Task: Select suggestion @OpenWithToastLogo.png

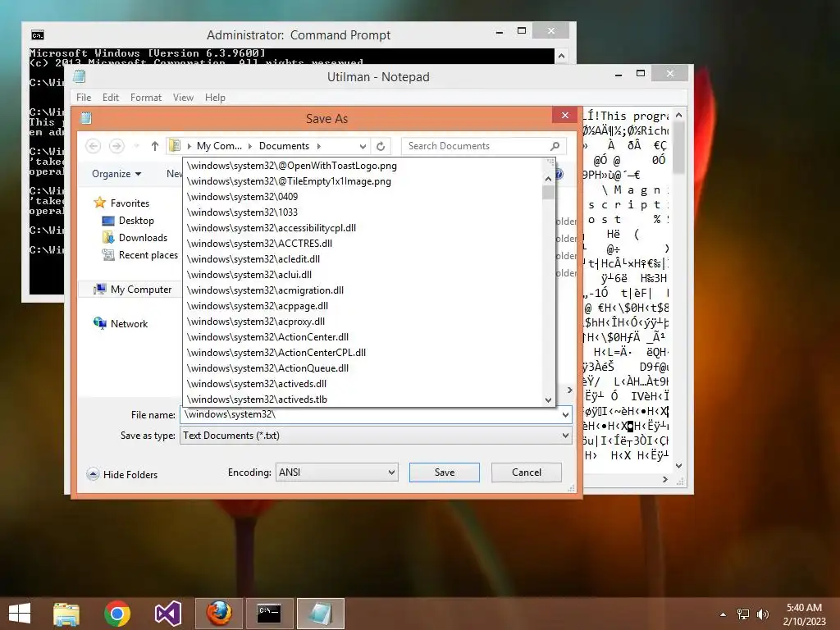Action: (363, 166)
